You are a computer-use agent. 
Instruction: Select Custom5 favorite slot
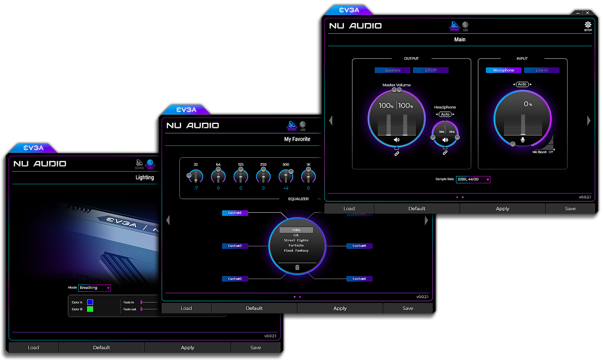[235, 279]
